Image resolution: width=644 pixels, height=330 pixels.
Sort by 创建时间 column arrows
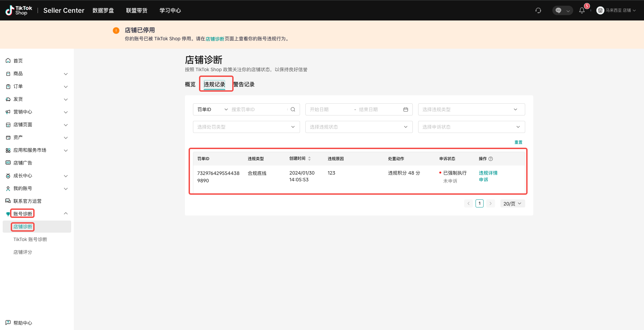click(x=309, y=159)
